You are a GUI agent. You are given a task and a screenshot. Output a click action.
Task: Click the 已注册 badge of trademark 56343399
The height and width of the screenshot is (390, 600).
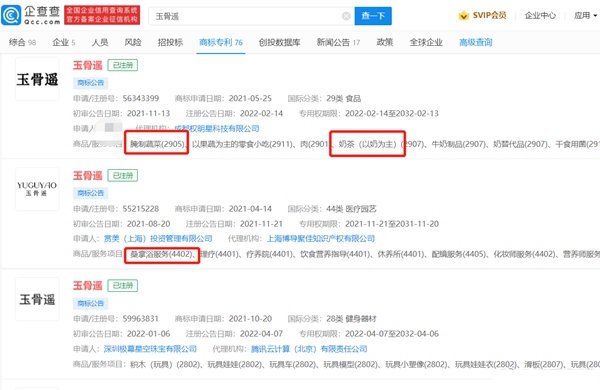(x=123, y=65)
